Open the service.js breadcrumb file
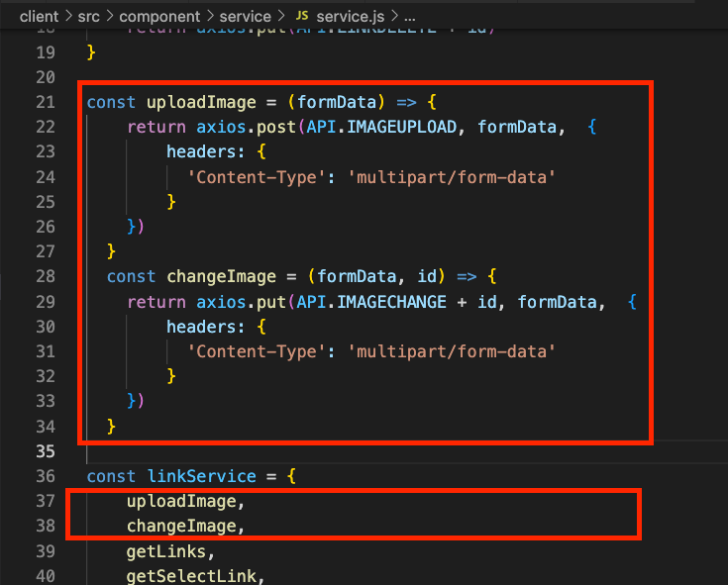 (350, 17)
